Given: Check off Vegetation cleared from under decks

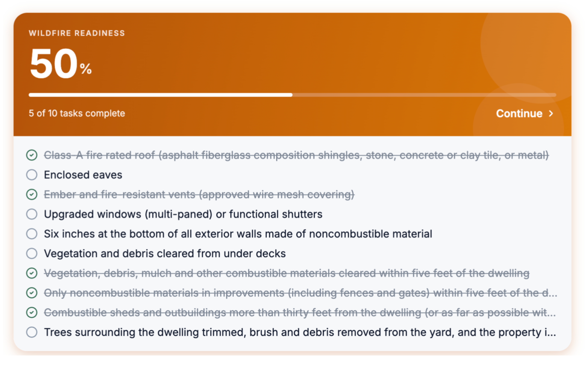Looking at the screenshot, I should (32, 254).
